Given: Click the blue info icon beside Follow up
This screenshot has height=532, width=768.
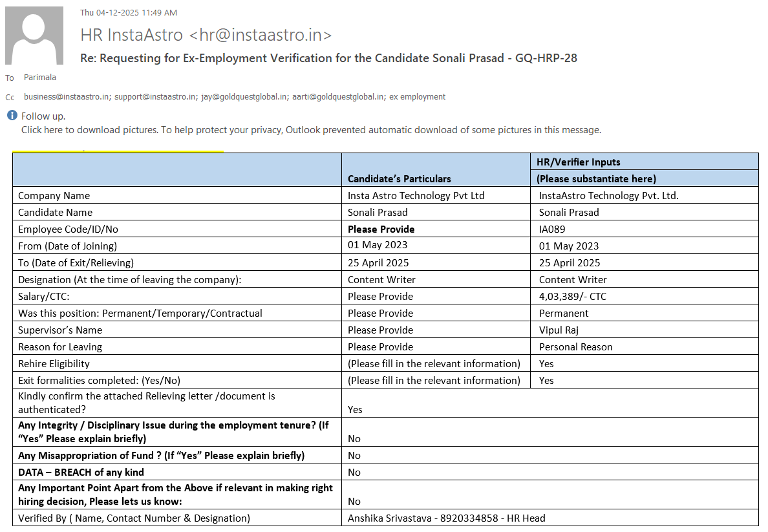Looking at the screenshot, I should tap(12, 115).
